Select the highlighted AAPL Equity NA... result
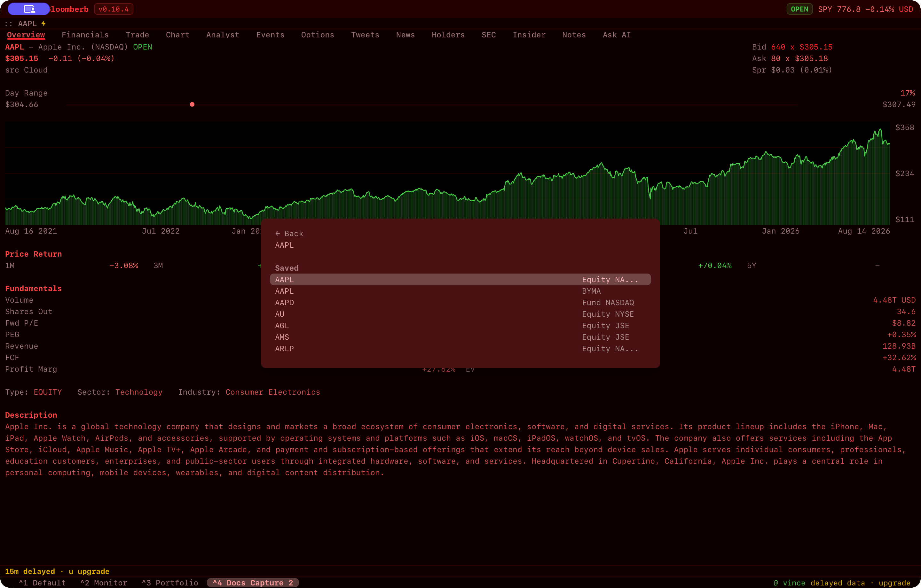Screen dimensions: 921x588 [x=460, y=280]
